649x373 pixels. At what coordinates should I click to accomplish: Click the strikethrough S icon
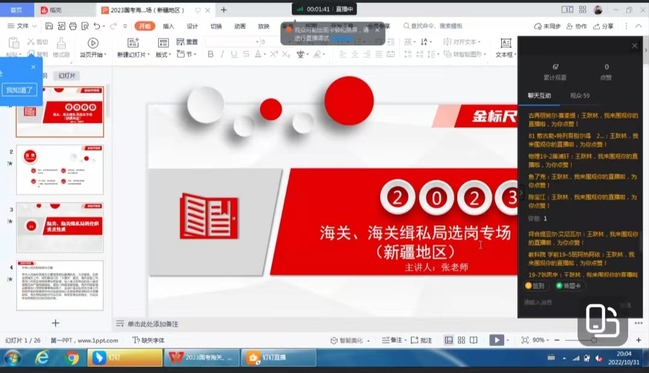pos(246,54)
